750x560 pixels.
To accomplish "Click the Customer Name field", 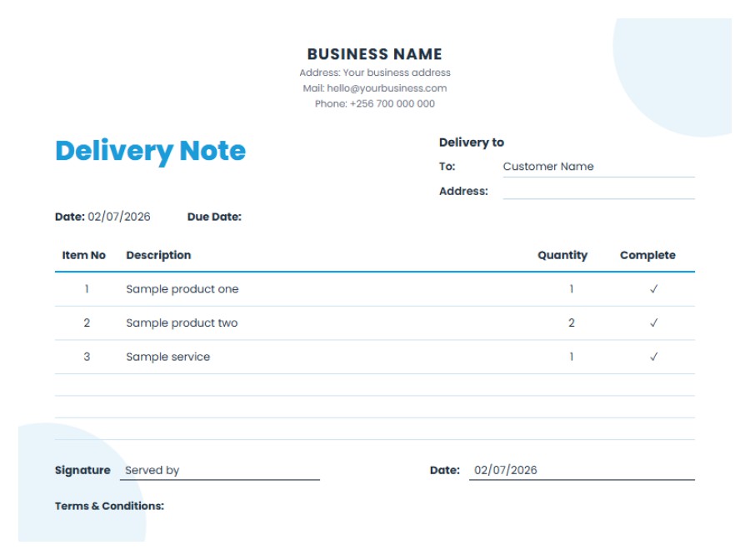I will click(x=598, y=167).
